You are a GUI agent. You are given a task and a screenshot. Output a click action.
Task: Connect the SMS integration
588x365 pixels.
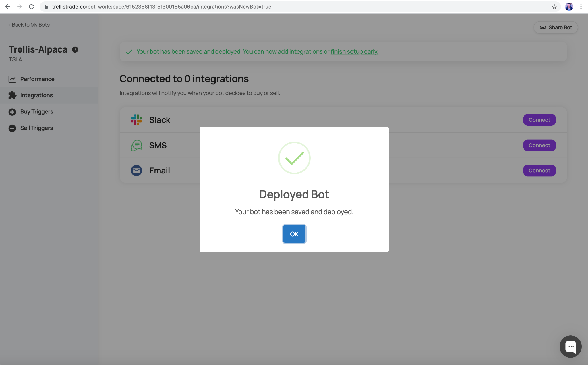539,145
